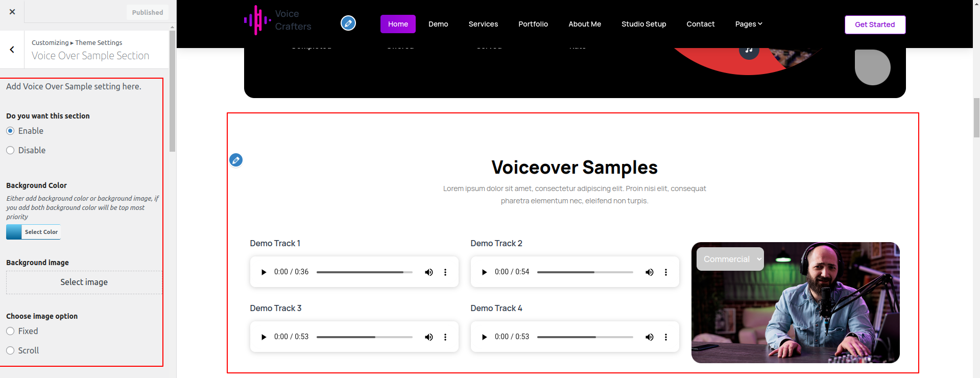Click the edit pencil icon beside site logo

tap(348, 23)
